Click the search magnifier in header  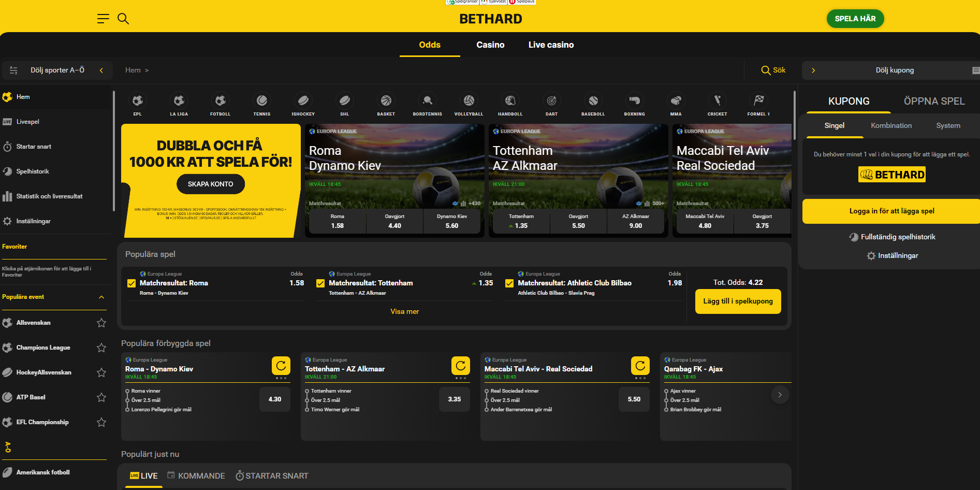(123, 19)
